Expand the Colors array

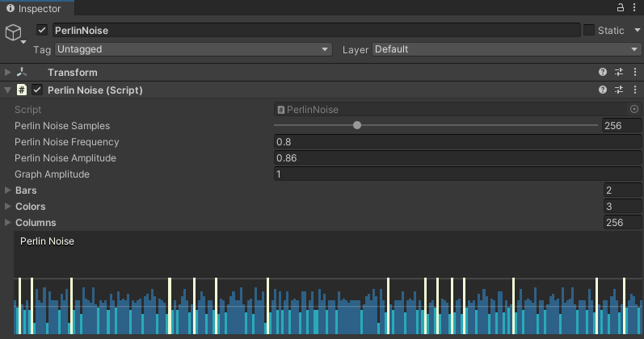7,206
